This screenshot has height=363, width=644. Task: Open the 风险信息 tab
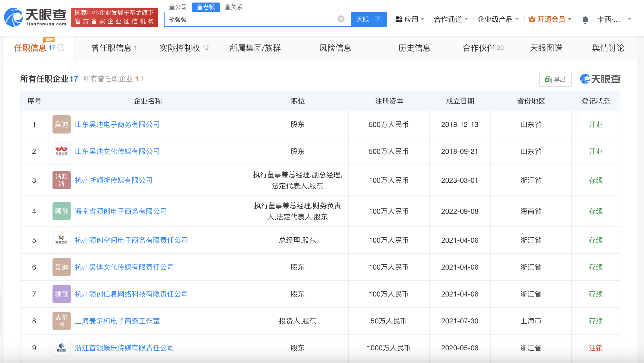pyautogui.click(x=335, y=48)
